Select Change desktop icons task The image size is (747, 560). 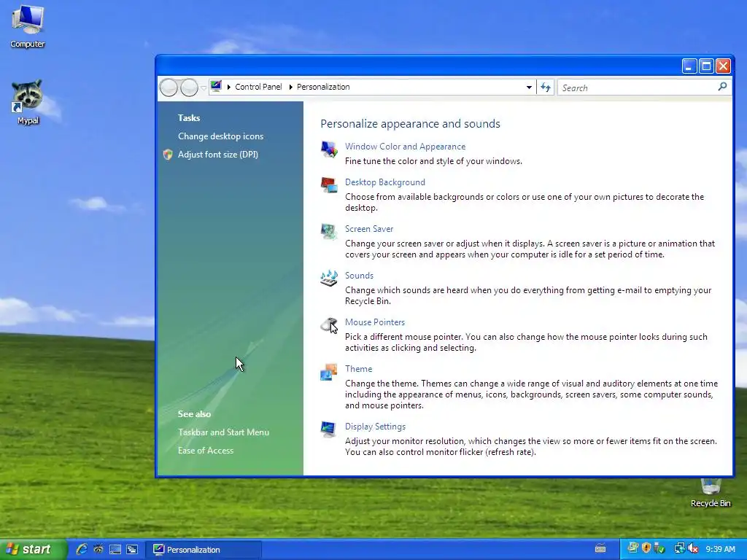(220, 136)
